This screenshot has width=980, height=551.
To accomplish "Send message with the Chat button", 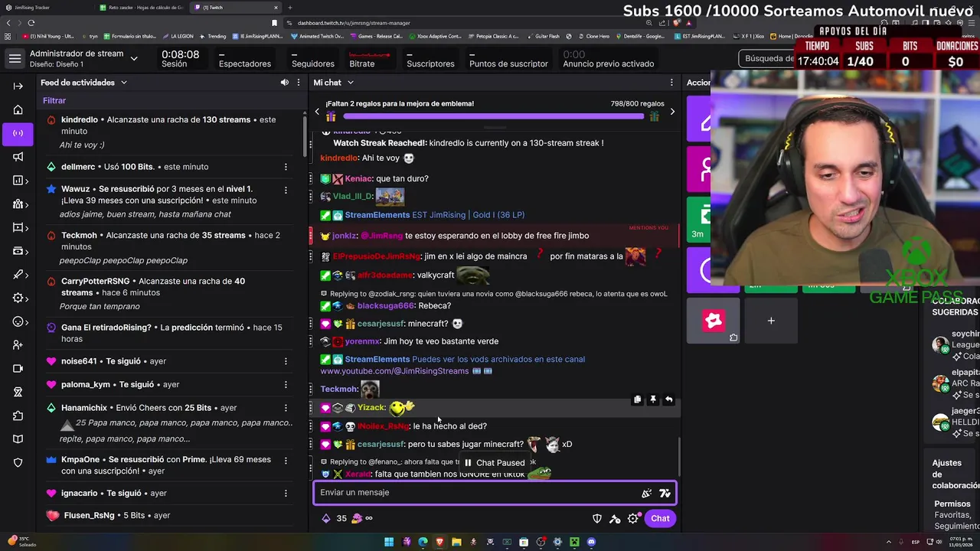I will click(660, 519).
